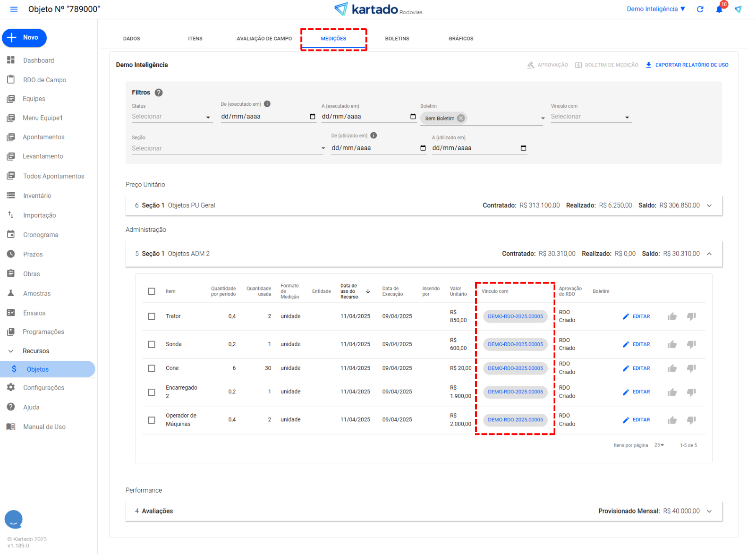Open the chat bubble widget
756x554 pixels.
click(x=14, y=519)
